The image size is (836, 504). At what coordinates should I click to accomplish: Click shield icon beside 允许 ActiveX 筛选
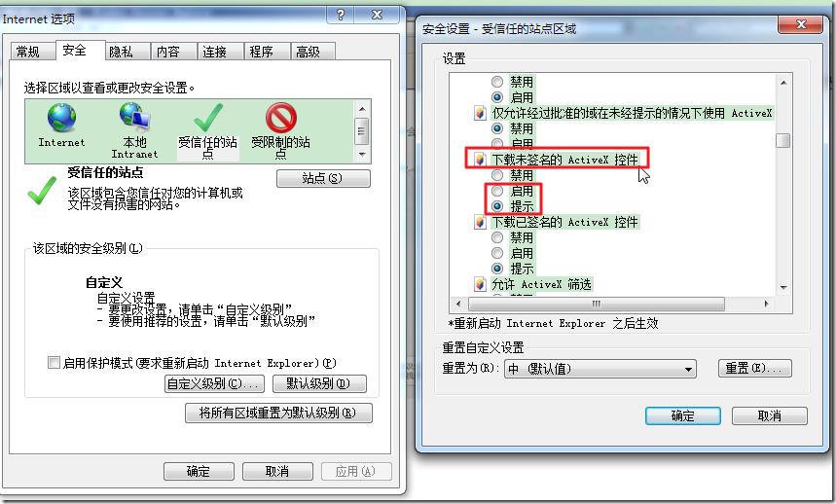point(480,284)
